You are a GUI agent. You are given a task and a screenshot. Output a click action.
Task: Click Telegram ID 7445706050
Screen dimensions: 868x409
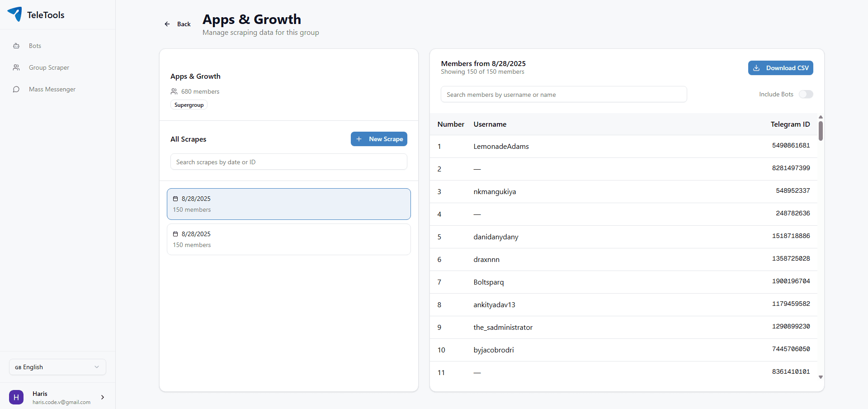tap(791, 349)
